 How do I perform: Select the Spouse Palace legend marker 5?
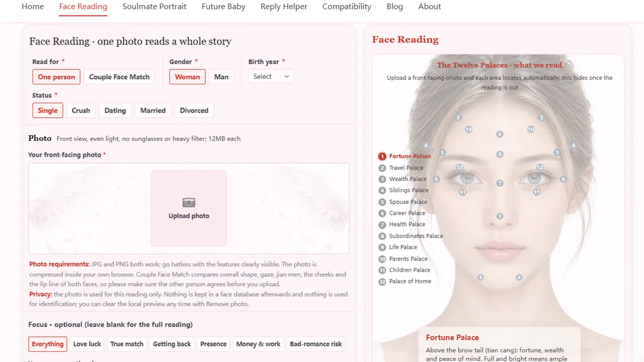click(x=382, y=202)
